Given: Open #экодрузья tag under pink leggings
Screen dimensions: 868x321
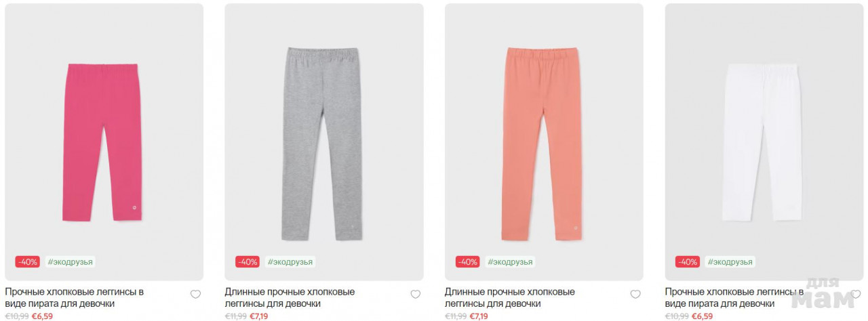Looking at the screenshot, I should [71, 262].
